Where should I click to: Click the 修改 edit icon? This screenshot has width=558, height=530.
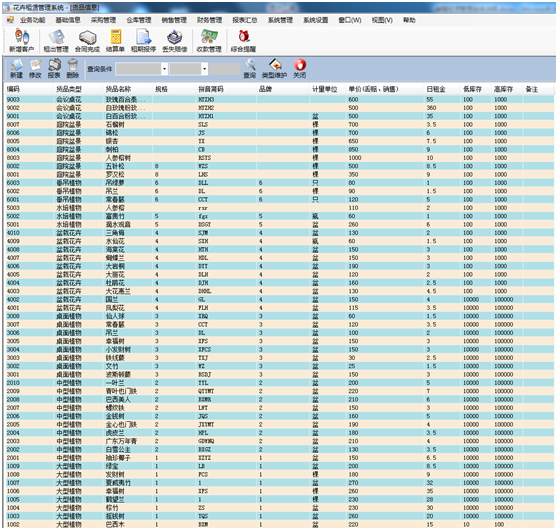(x=35, y=69)
